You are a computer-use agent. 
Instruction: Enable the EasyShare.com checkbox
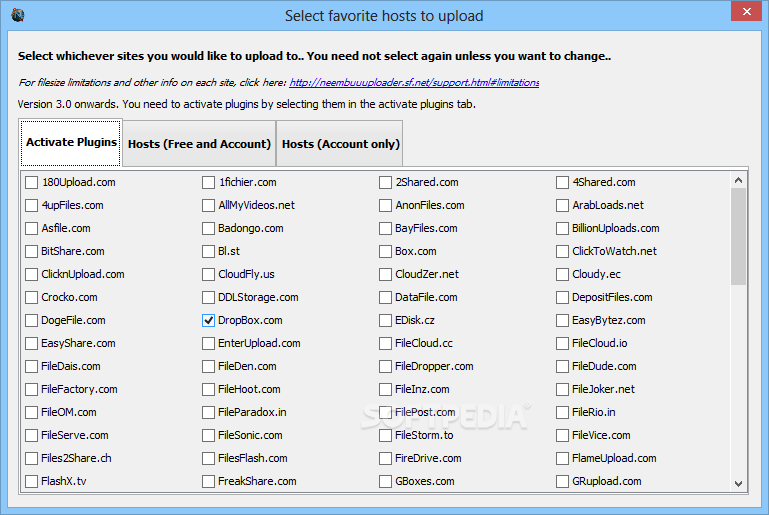coord(31,343)
